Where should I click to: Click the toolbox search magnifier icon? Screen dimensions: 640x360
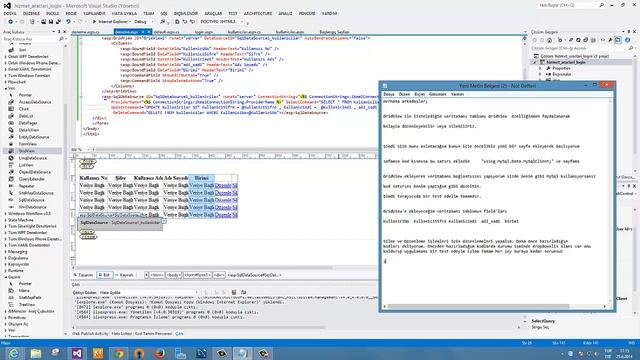click(61, 39)
